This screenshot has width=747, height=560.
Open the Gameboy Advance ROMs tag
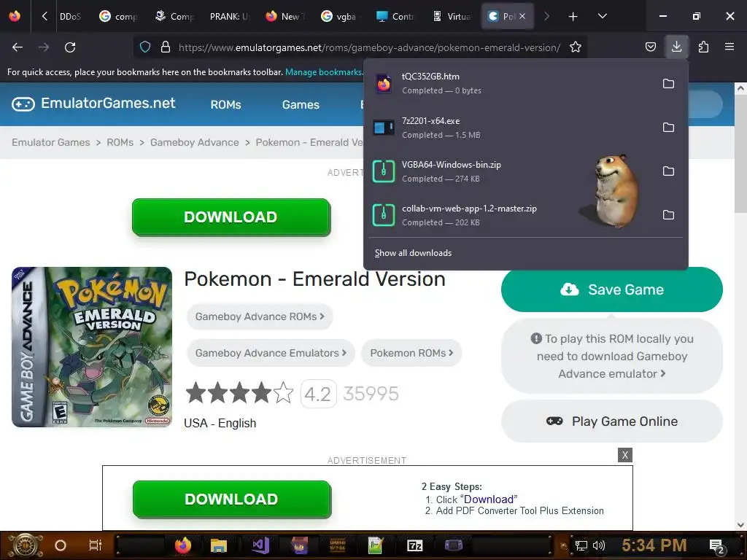click(x=260, y=316)
